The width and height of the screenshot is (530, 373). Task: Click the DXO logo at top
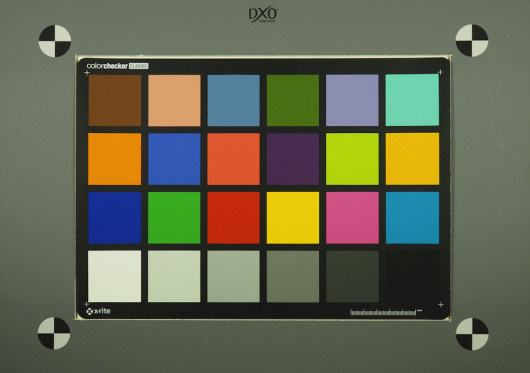(x=263, y=15)
